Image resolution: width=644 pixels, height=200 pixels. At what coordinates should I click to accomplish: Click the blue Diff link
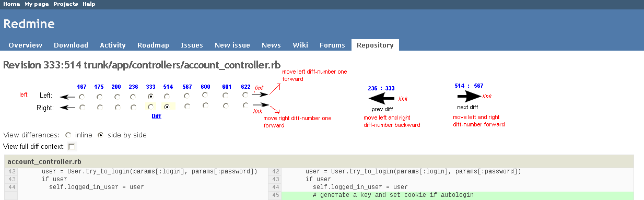(156, 116)
